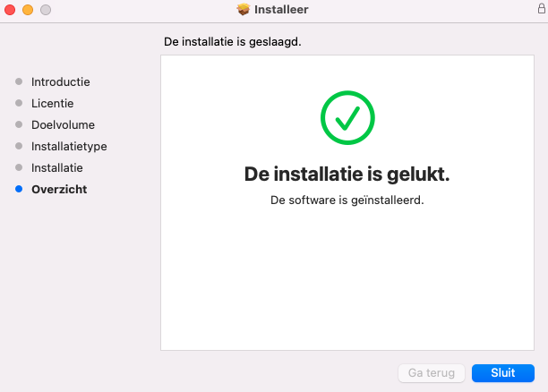The height and width of the screenshot is (392, 548).
Task: Click the text 'De software is geïnstalleerd.'
Action: pos(347,200)
